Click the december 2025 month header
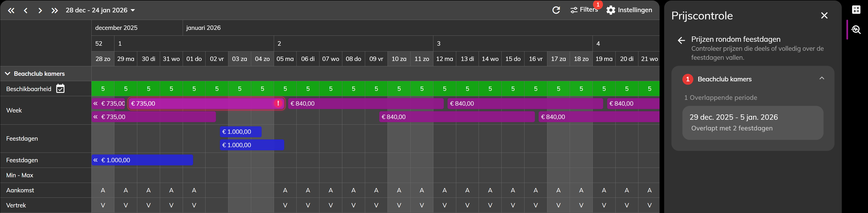The height and width of the screenshot is (213, 868). point(137,28)
